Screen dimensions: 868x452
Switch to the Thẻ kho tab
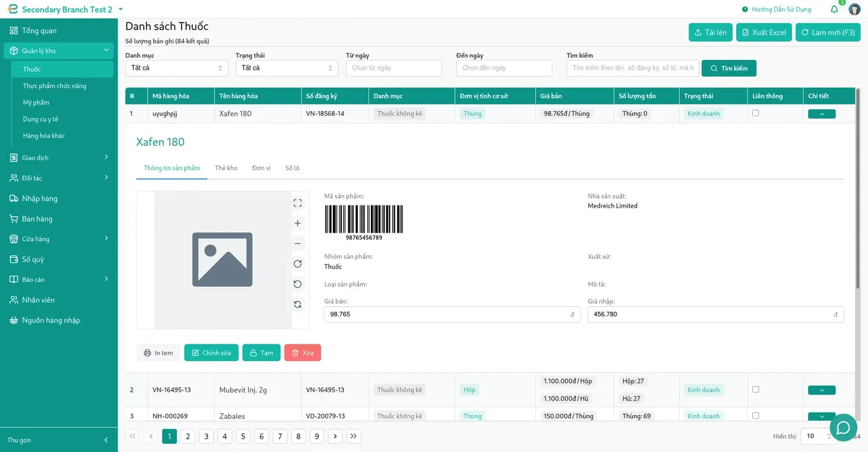tap(226, 168)
